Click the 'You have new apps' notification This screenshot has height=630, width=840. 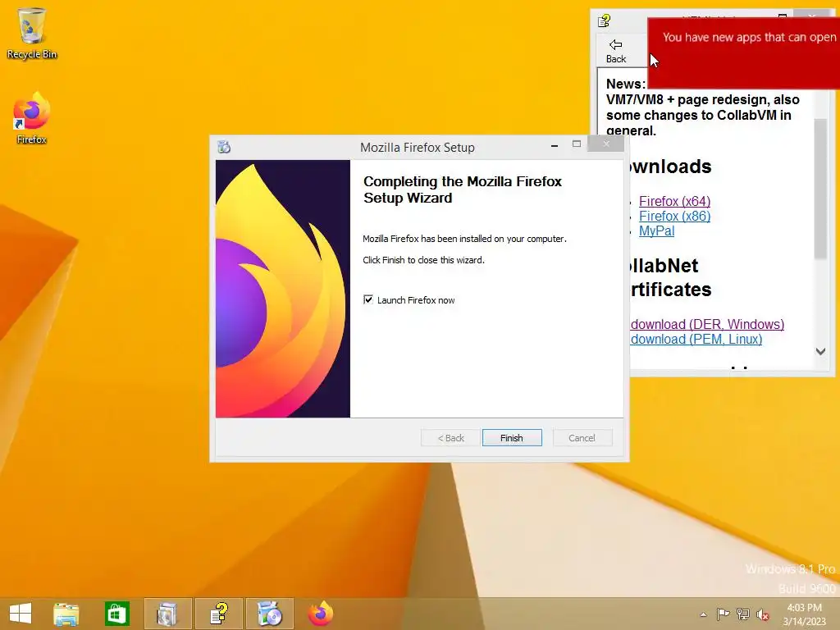[743, 52]
